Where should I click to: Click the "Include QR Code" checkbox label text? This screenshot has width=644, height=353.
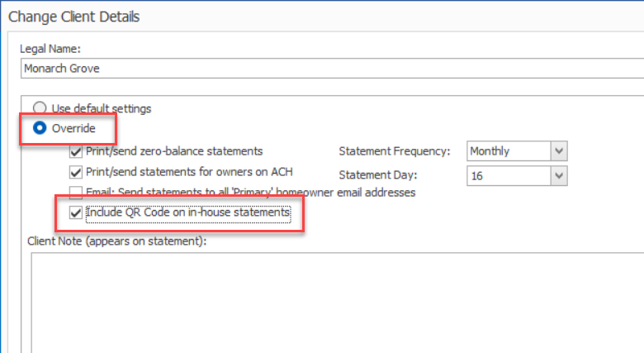click(187, 213)
